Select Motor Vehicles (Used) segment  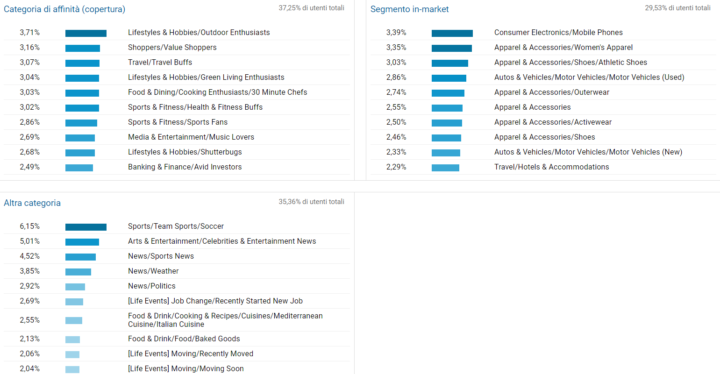(x=589, y=77)
